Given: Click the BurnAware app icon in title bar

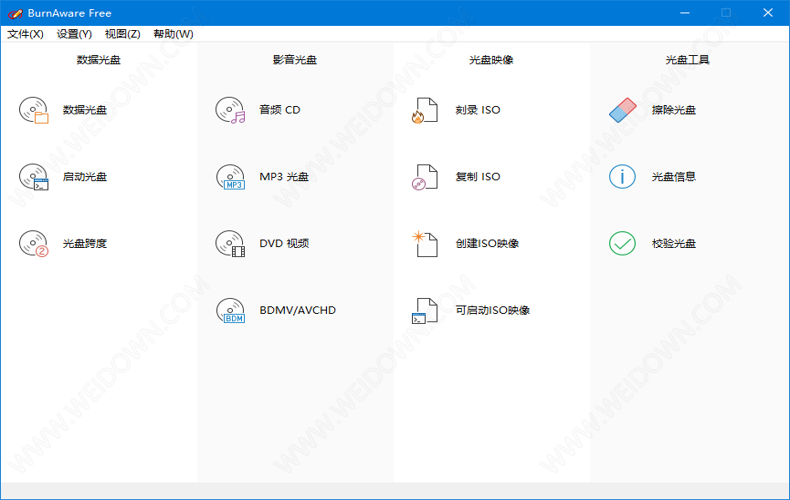Looking at the screenshot, I should pyautogui.click(x=15, y=14).
